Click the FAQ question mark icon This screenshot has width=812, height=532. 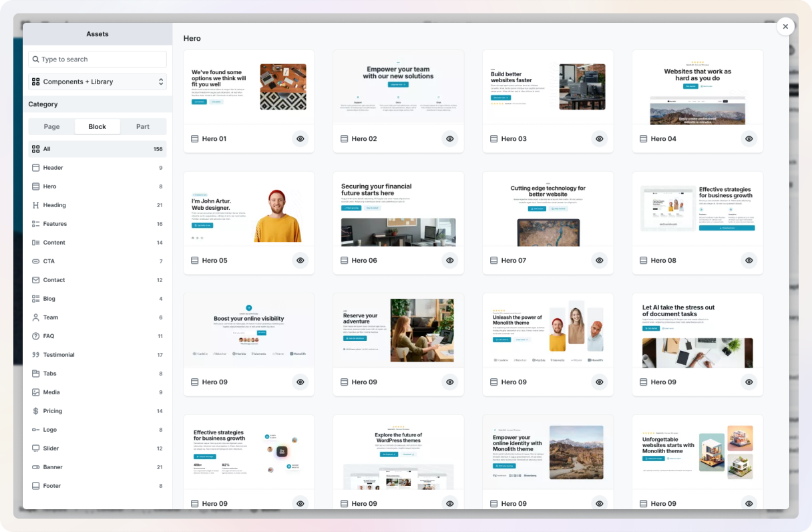(x=36, y=336)
